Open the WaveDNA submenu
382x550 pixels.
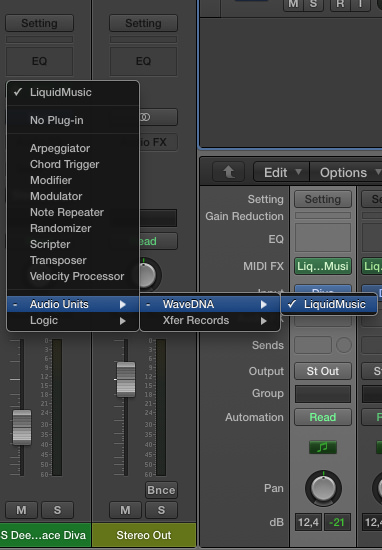[x=210, y=304]
